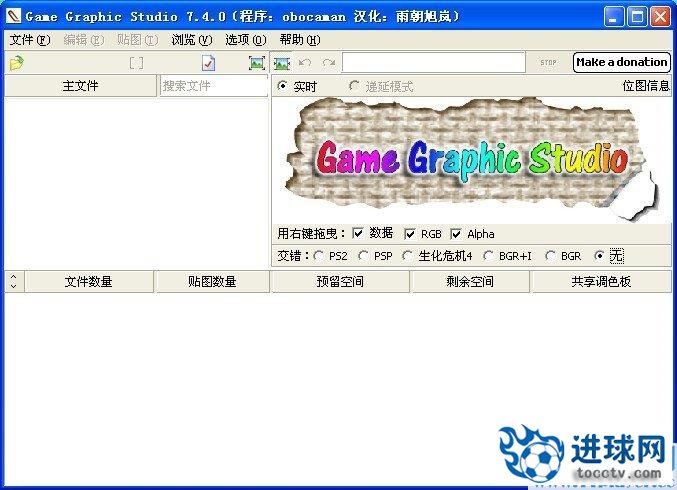Viewport: 677px width, 490px height.
Task: Click the application icon in title bar
Action: point(13,16)
